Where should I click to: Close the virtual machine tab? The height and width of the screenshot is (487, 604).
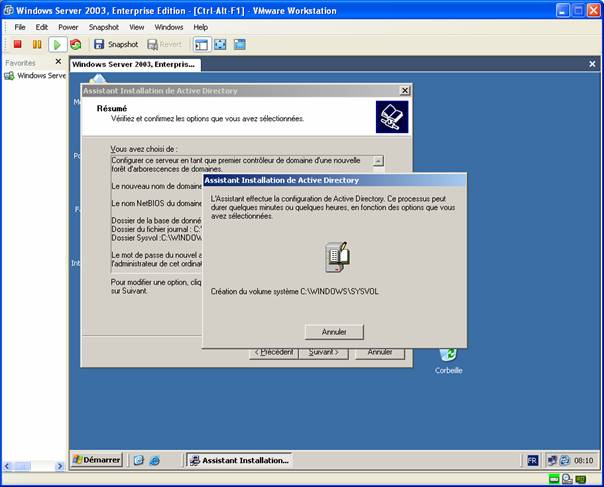pos(592,64)
